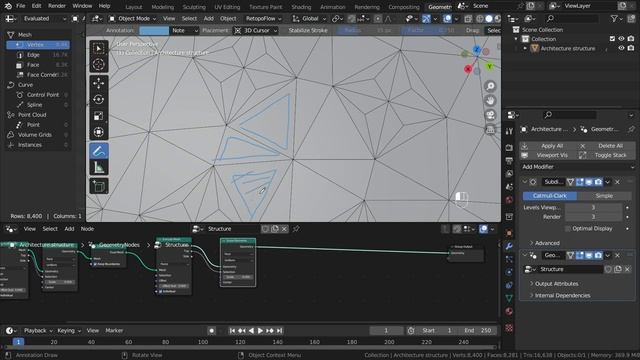Open the Evaluated spreadsheet dropdown
Image resolution: width=640 pixels, height=360 pixels.
pyautogui.click(x=44, y=19)
